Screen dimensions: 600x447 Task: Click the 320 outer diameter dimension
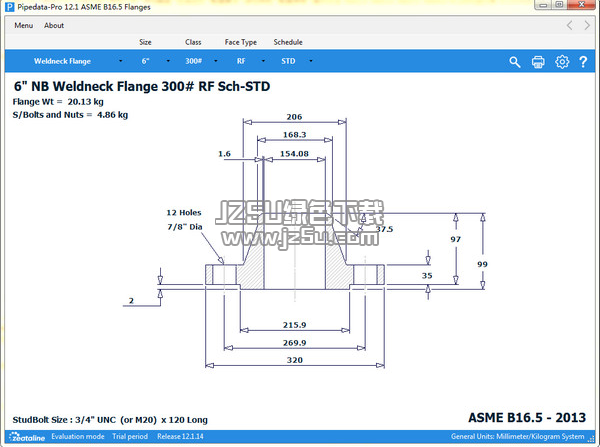295,360
